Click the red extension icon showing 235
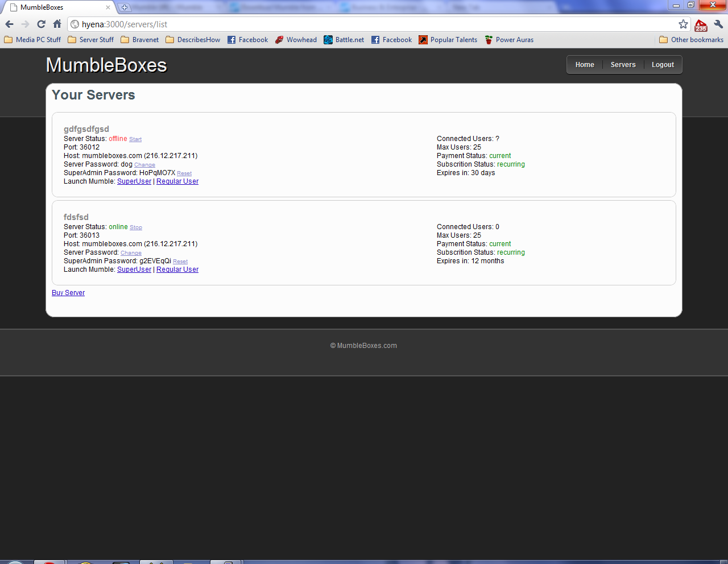728x564 pixels. pos(701,25)
